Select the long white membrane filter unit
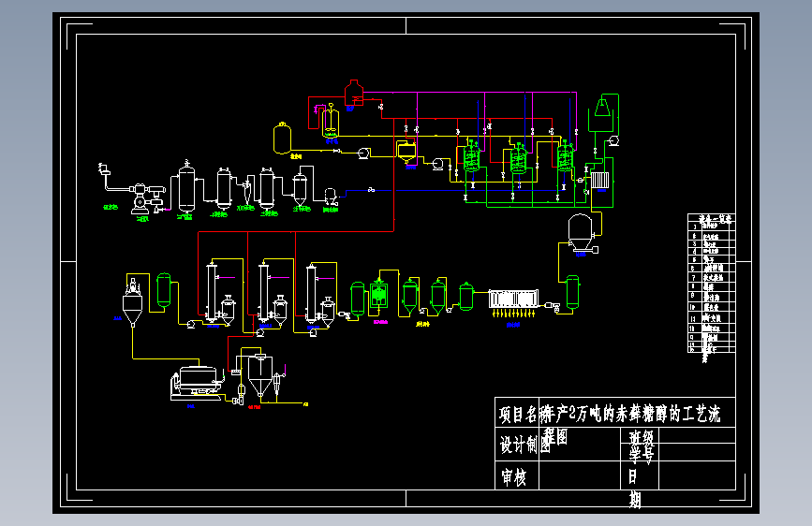 point(514,300)
